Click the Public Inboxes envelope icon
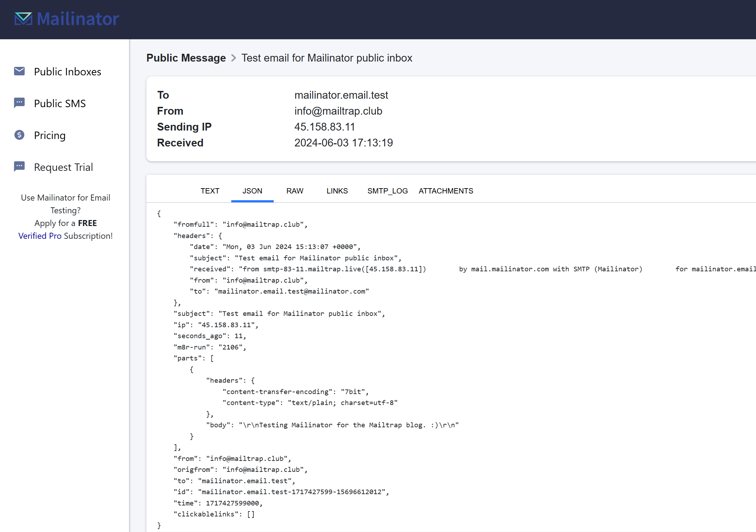 point(19,71)
